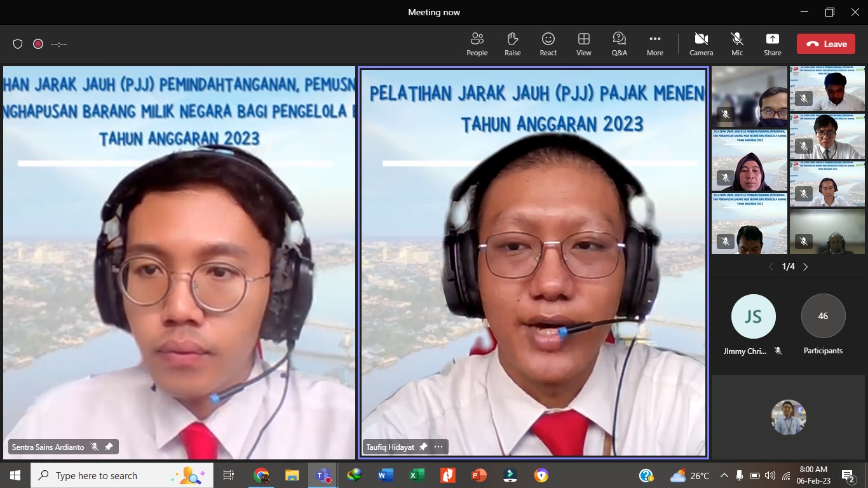Open the Share content panel
This screenshot has height=488, width=868.
[772, 44]
